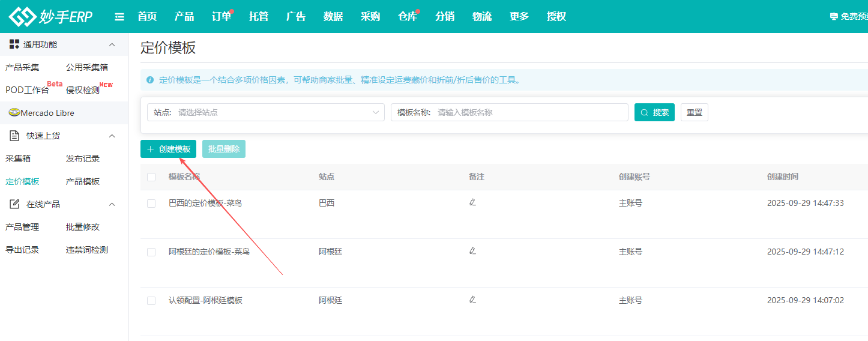Open 产品模板 in the sidebar
Viewport: 868px width, 341px height.
coord(83,181)
